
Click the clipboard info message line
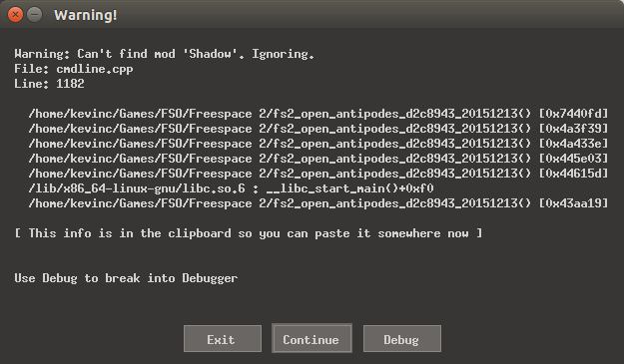(x=249, y=233)
